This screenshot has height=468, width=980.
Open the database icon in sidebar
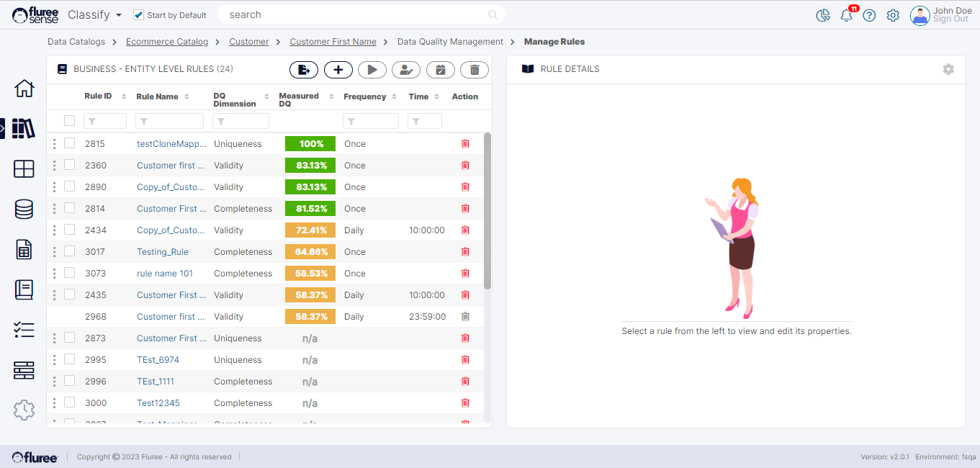[24, 209]
